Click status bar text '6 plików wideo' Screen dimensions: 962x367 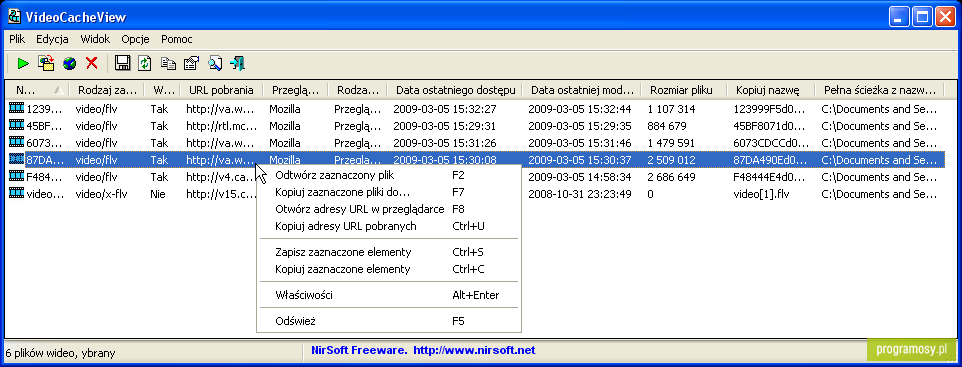pos(40,353)
